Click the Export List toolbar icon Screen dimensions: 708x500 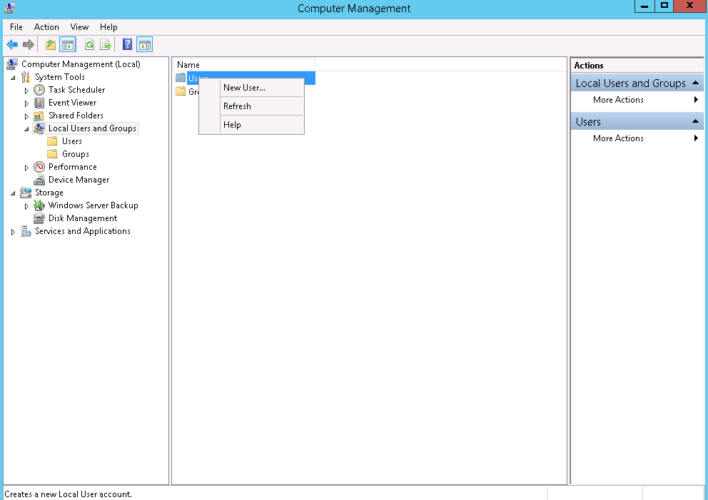point(105,44)
